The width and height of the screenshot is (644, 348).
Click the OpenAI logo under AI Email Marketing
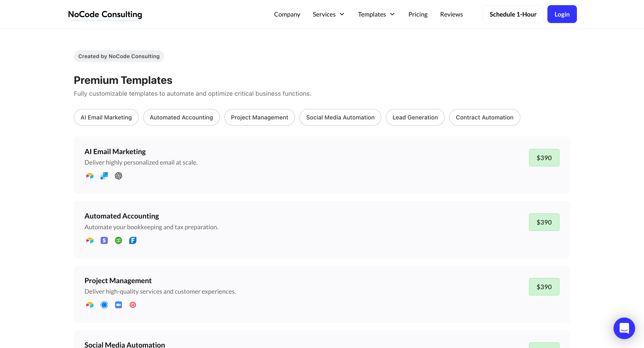click(x=118, y=176)
